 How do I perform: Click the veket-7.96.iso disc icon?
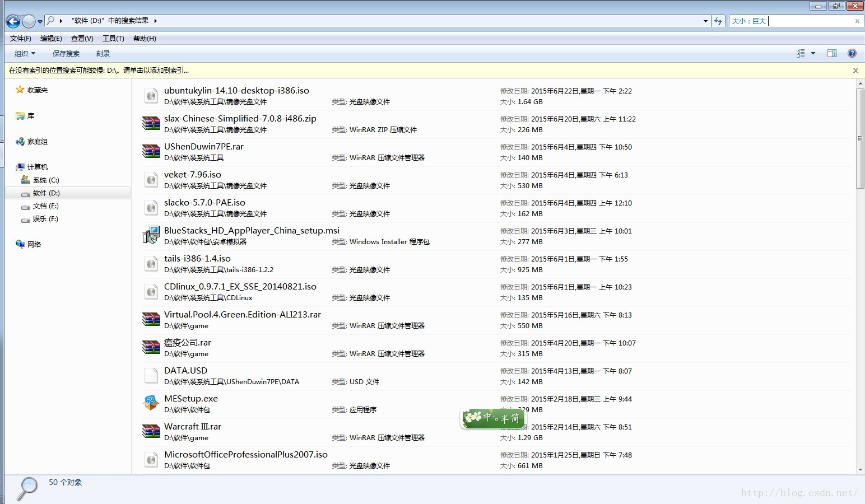pyautogui.click(x=151, y=180)
